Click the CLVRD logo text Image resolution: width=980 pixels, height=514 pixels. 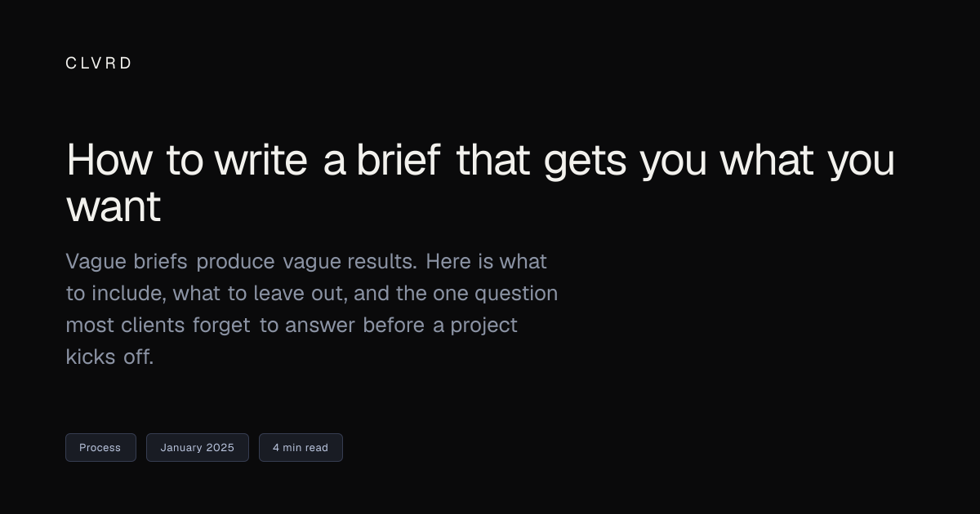tap(98, 63)
